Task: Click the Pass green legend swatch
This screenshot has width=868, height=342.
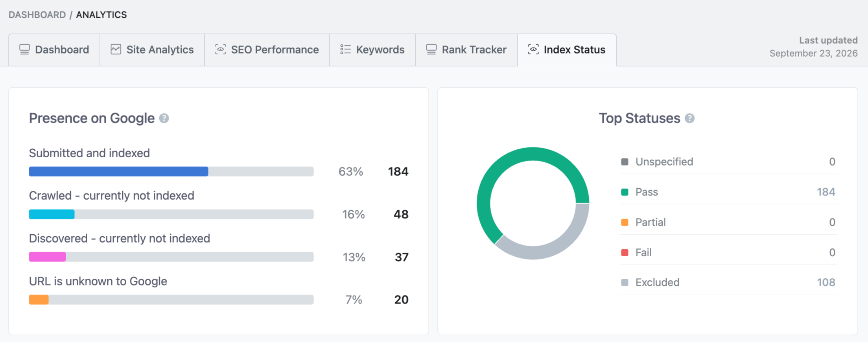Action: click(625, 192)
